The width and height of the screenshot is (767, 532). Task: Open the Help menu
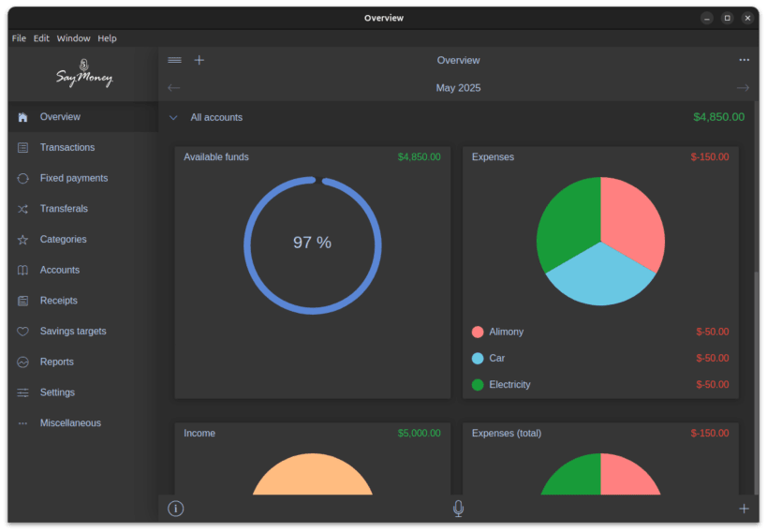click(107, 38)
